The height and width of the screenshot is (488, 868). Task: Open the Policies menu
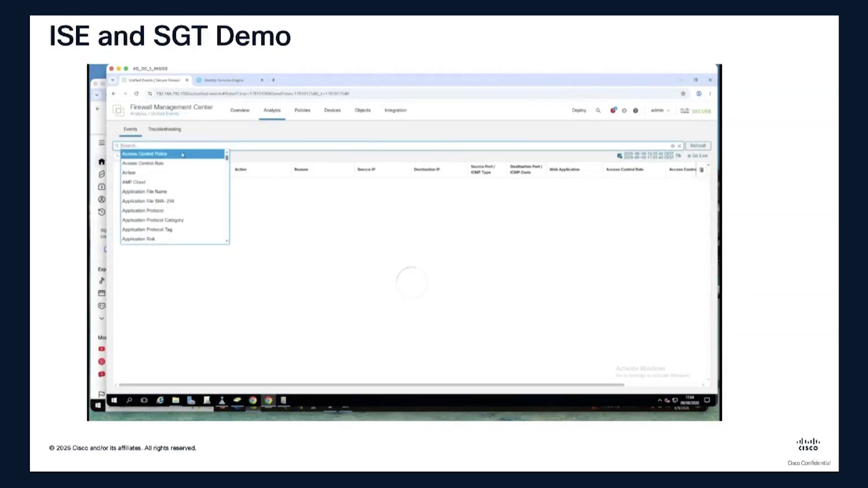coord(302,111)
